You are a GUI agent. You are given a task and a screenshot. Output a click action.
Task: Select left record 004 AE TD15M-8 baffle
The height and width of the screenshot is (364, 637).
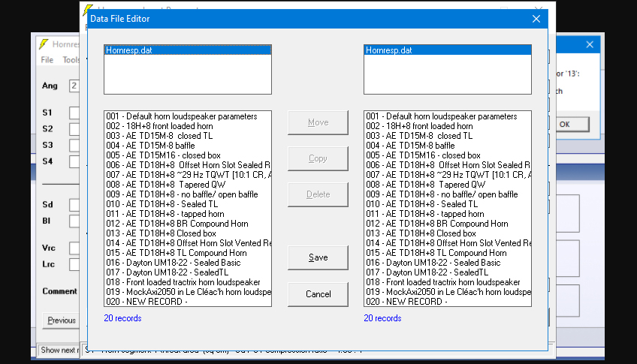click(x=188, y=146)
